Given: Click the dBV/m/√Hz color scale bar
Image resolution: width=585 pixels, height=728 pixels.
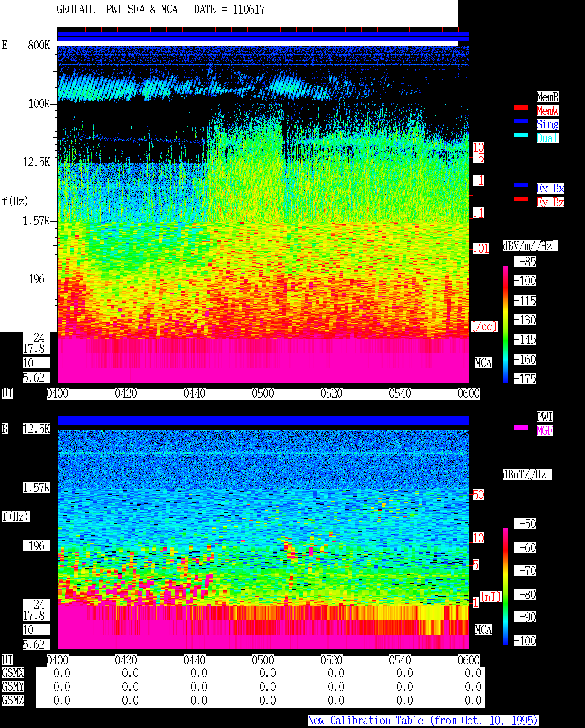Looking at the screenshot, I should tap(505, 324).
